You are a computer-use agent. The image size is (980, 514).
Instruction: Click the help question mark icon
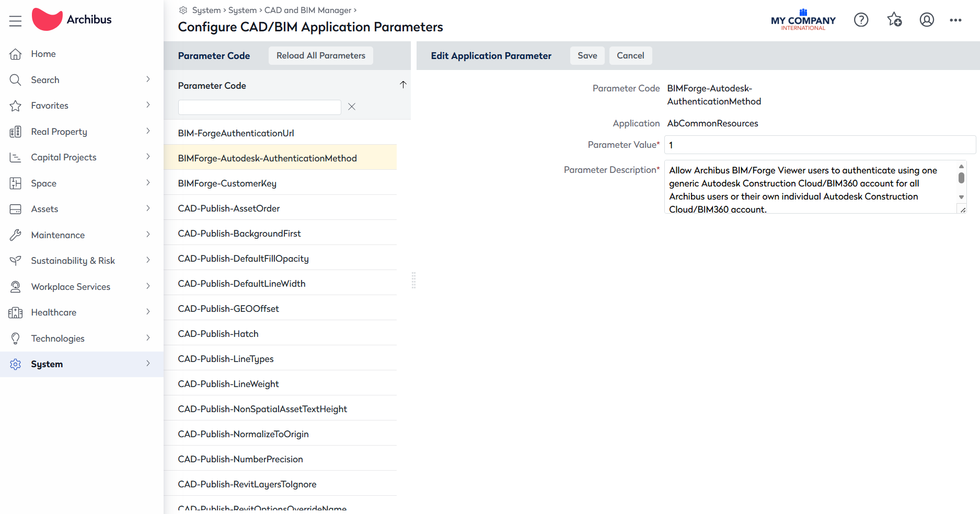point(861,20)
